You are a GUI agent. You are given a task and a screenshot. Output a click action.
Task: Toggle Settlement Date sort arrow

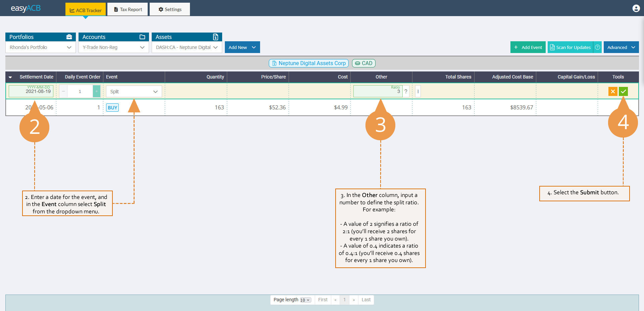tap(10, 77)
